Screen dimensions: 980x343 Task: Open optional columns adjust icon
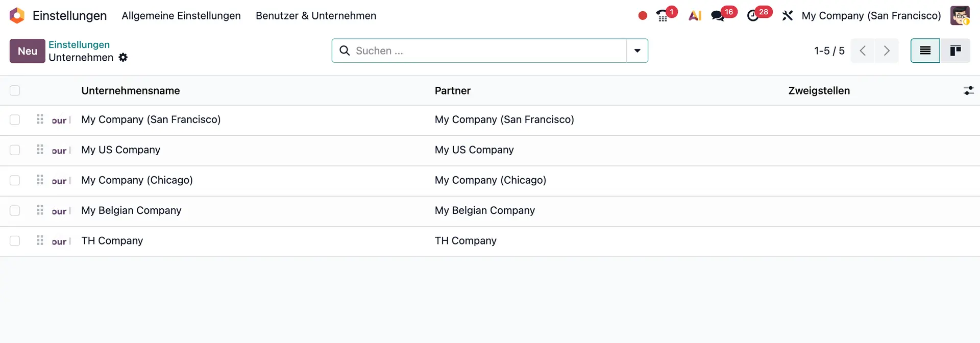click(968, 91)
